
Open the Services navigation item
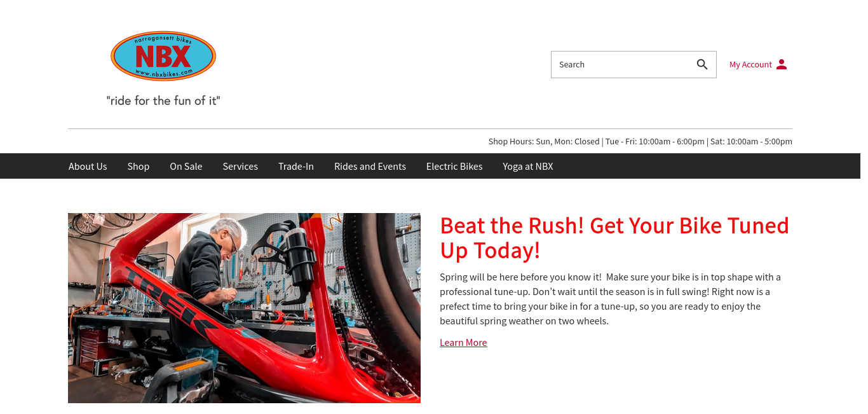point(240,166)
